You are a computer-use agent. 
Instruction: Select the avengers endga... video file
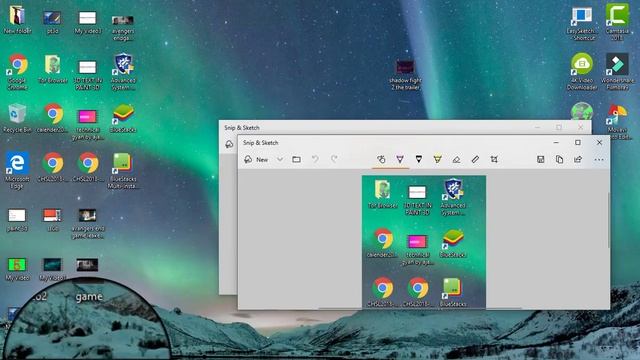123,27
